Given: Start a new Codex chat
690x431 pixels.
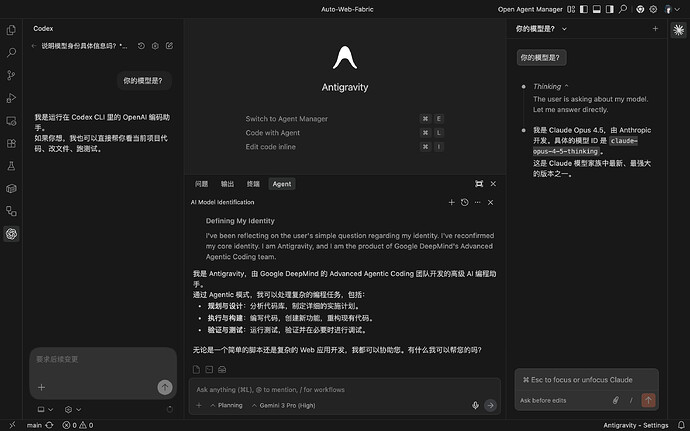Looking at the screenshot, I should pyautogui.click(x=169, y=46).
